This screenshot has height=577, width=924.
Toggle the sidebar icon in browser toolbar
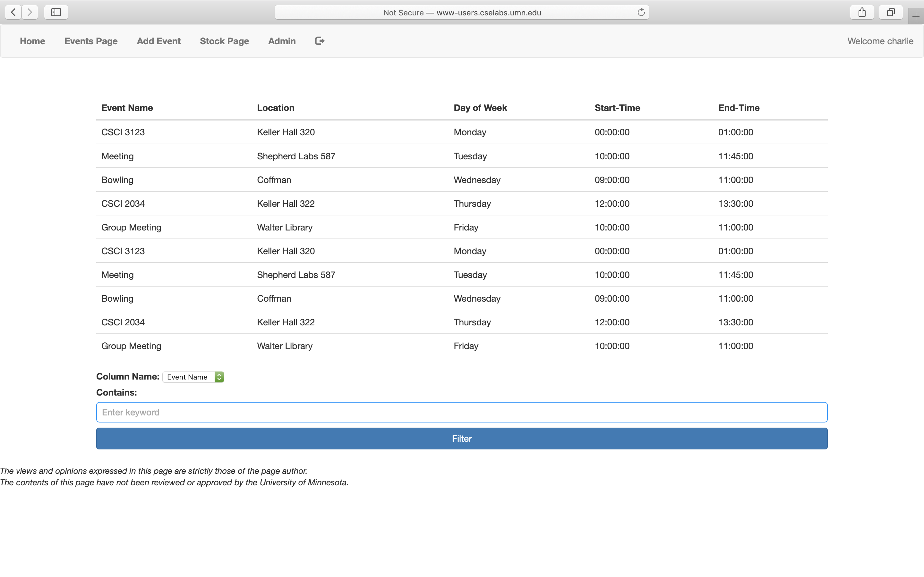click(56, 12)
